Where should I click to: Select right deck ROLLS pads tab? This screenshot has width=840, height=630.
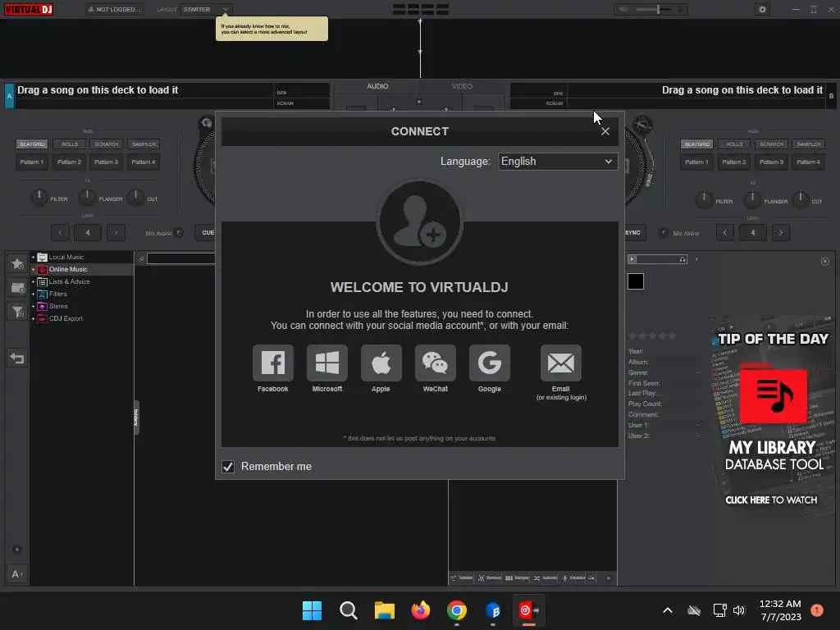coord(734,144)
